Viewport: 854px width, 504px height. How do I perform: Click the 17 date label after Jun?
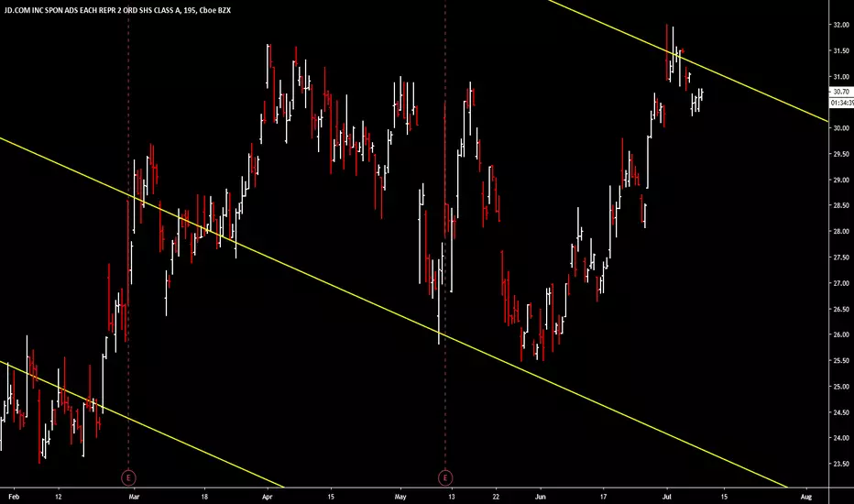(604, 497)
